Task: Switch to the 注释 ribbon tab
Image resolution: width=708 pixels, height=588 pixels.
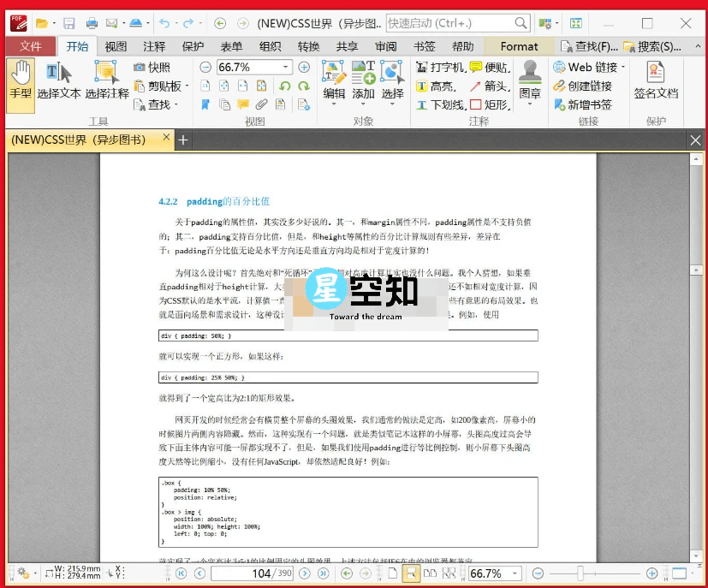Action: (154, 46)
